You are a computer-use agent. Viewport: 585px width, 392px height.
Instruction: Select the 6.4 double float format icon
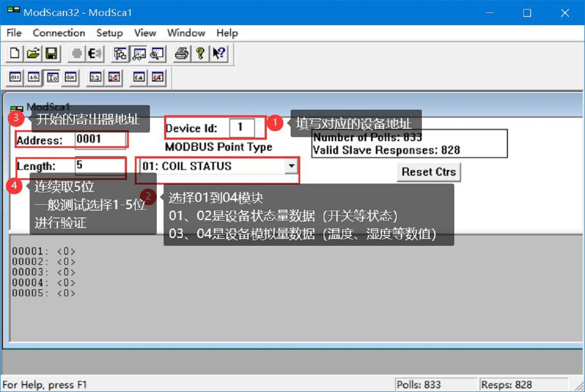[139, 78]
